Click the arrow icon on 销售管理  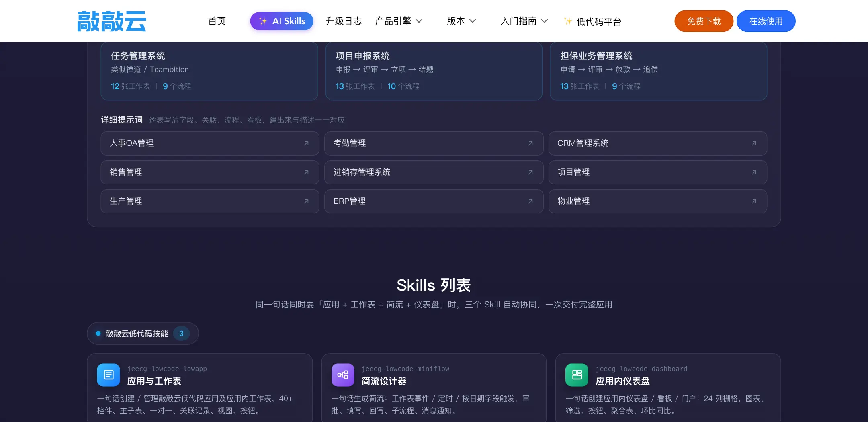[306, 172]
